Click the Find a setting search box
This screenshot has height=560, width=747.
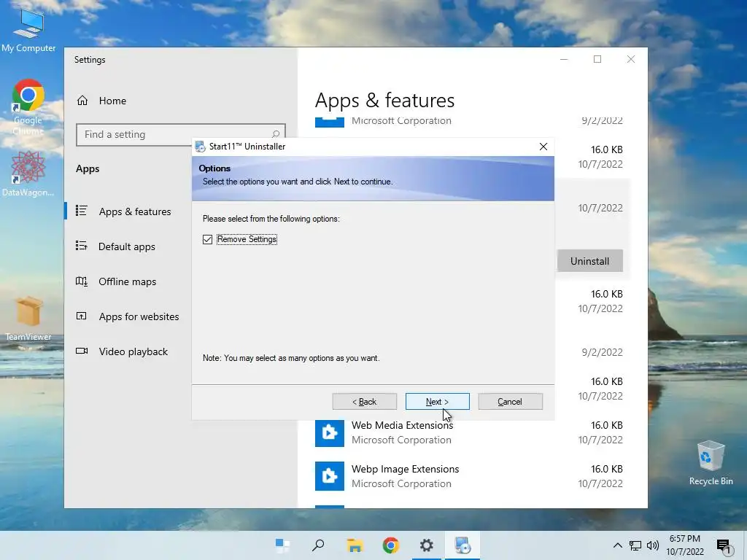click(181, 135)
